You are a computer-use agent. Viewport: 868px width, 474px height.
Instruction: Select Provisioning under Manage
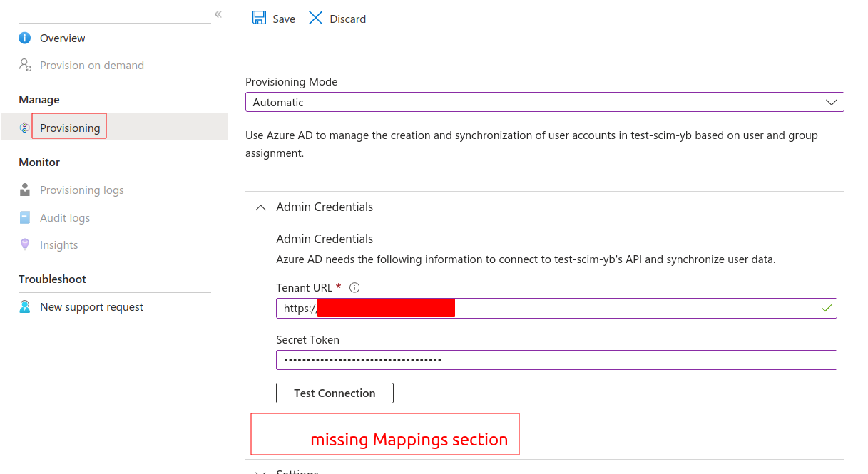point(69,127)
